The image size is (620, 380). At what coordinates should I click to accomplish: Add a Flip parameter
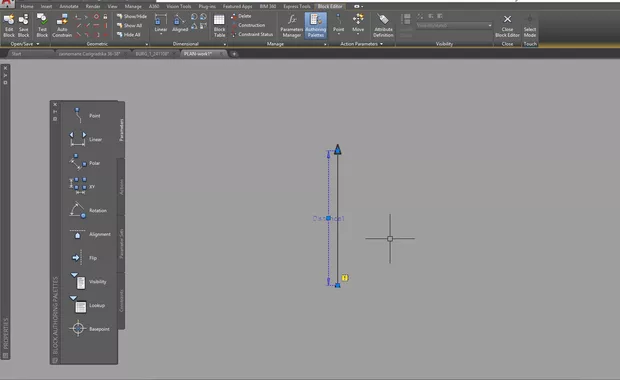click(x=83, y=258)
